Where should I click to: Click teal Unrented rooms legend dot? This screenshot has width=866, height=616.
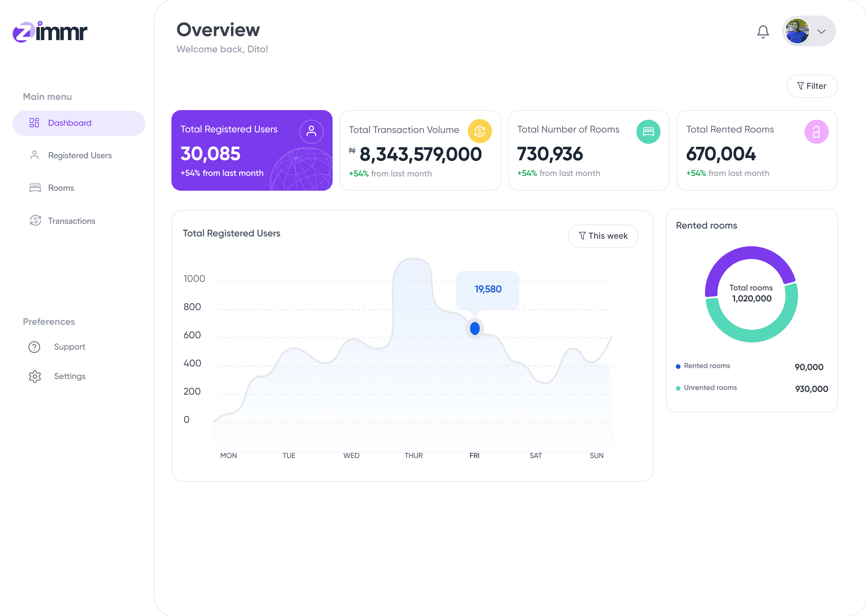[678, 388]
